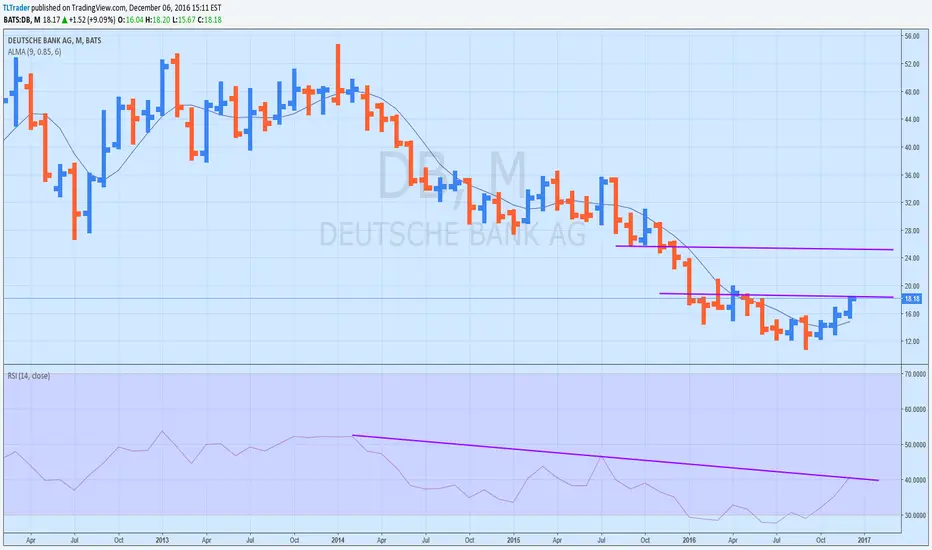Click the 2014 label on the time axis
The height and width of the screenshot is (550, 932).
[338, 540]
